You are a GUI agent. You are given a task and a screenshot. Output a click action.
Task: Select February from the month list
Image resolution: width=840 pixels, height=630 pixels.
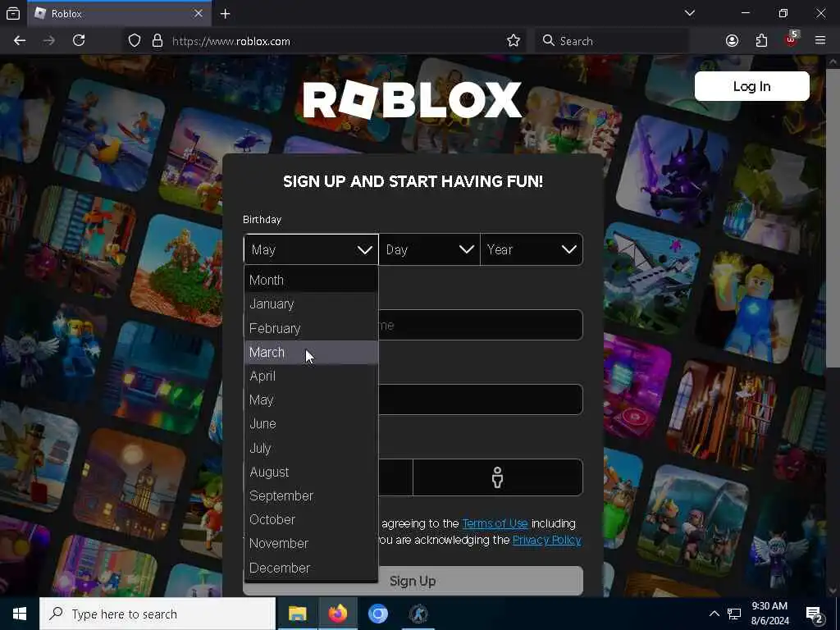pos(311,328)
